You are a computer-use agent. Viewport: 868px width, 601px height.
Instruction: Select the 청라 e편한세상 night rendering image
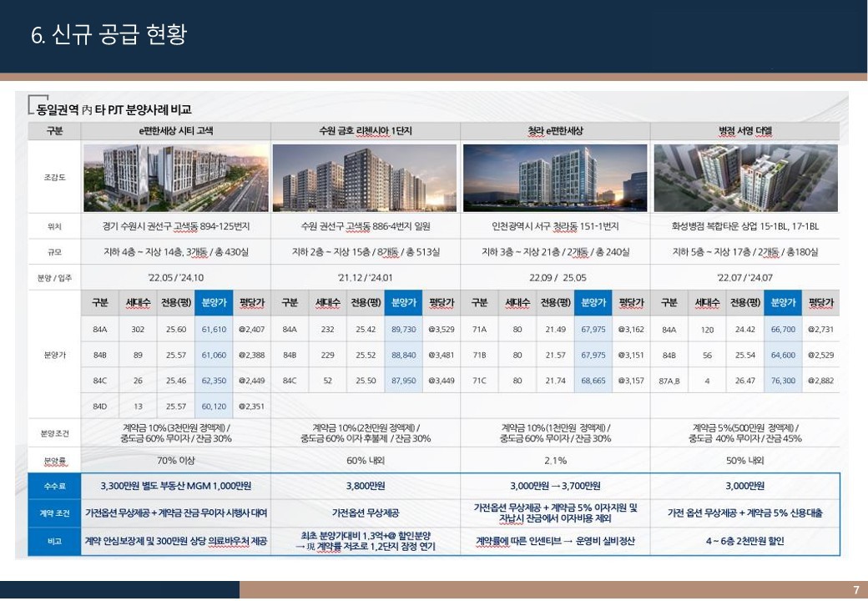click(555, 178)
